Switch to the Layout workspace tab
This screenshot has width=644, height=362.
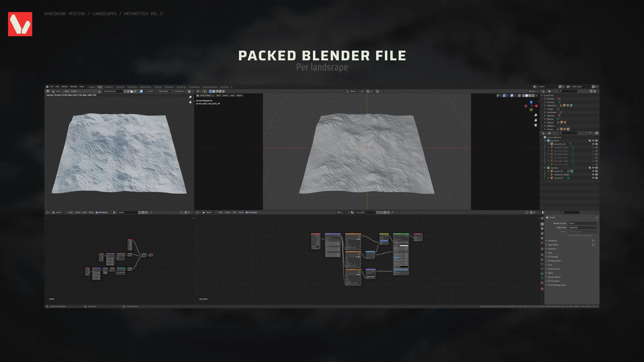tap(92, 87)
